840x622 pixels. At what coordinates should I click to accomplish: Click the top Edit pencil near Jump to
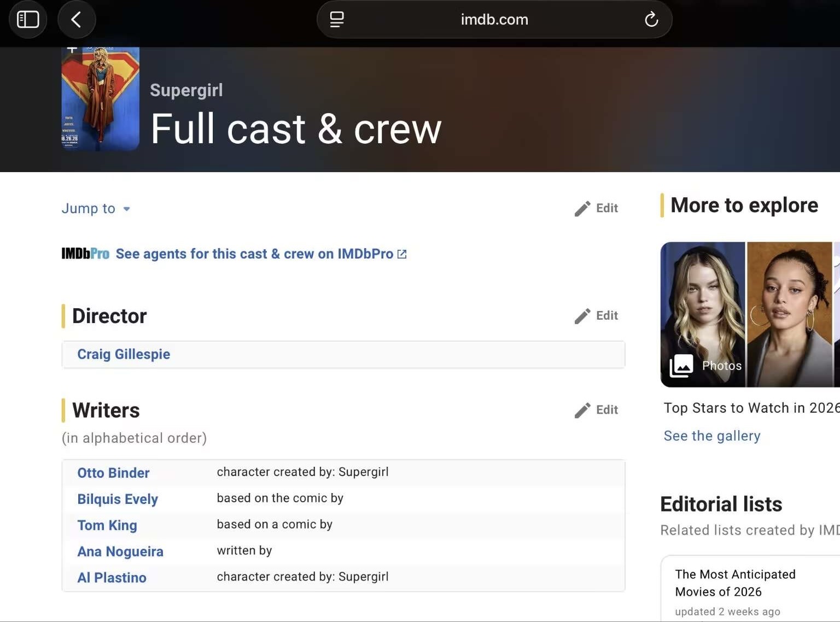583,208
